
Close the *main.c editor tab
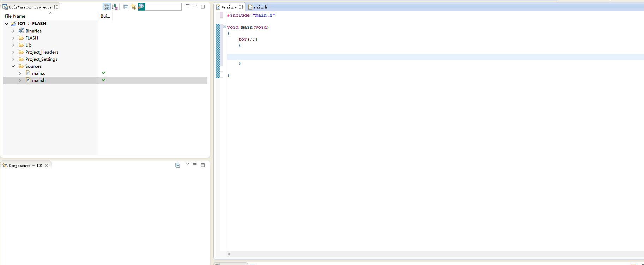241,7
